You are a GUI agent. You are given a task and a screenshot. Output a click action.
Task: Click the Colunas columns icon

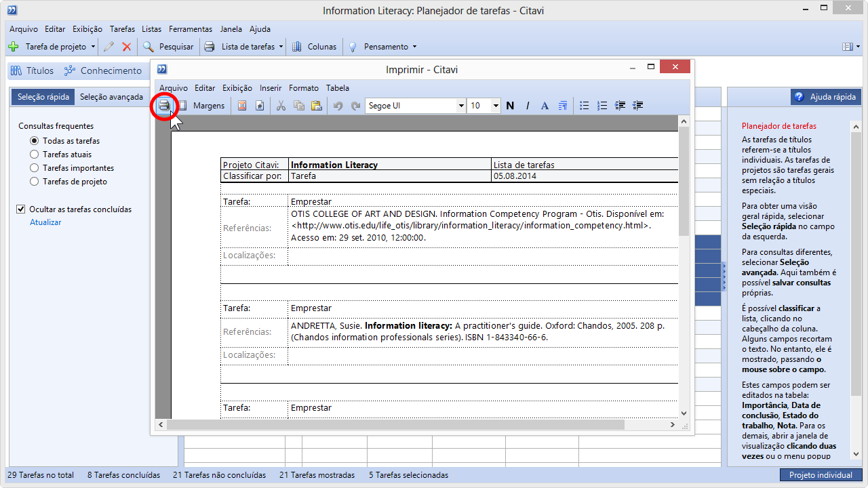click(296, 47)
